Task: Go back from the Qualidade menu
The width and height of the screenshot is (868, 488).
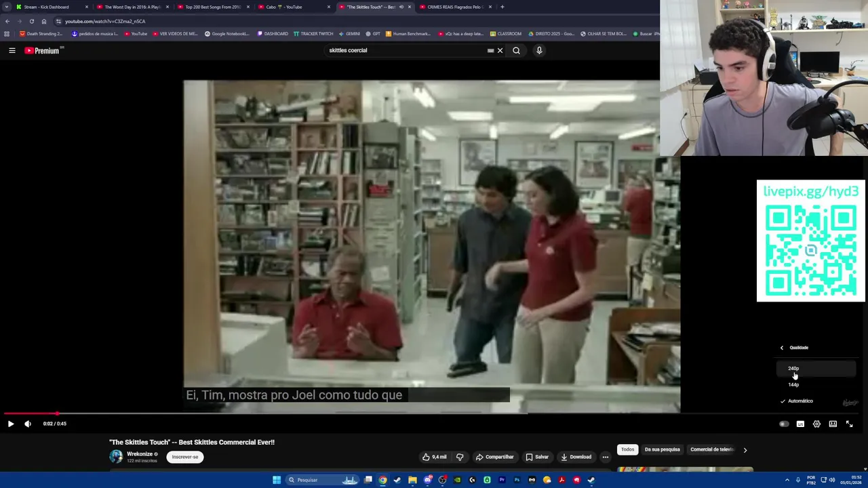Action: point(782,348)
